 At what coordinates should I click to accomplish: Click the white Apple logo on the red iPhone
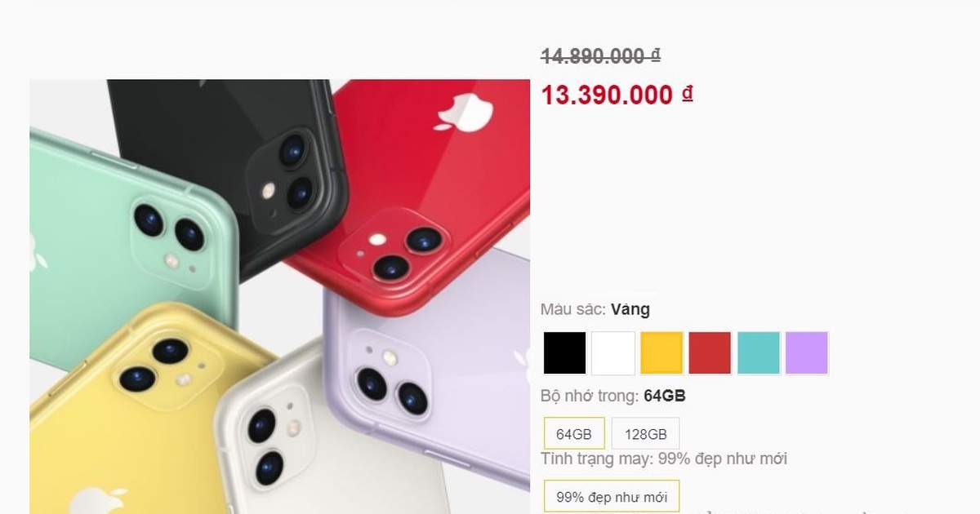pos(463,113)
